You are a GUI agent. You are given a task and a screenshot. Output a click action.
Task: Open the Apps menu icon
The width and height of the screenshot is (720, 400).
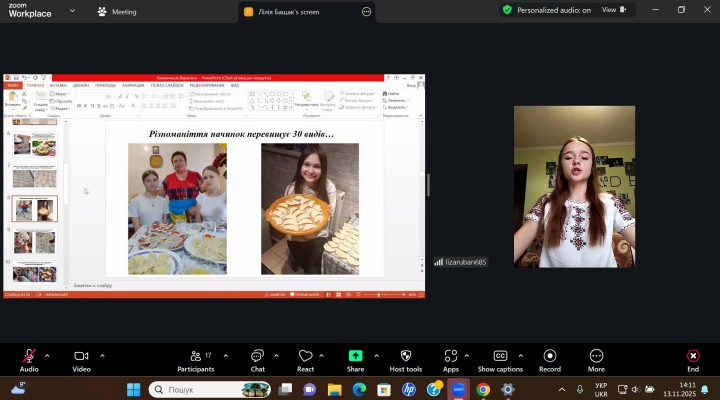pyautogui.click(x=450, y=357)
